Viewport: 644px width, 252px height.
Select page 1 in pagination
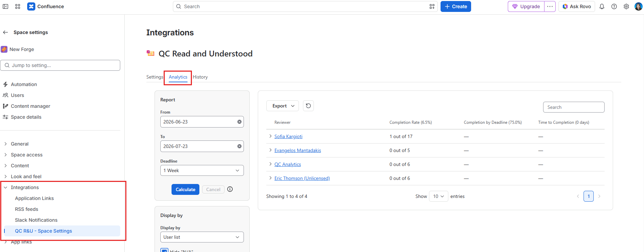coord(589,196)
